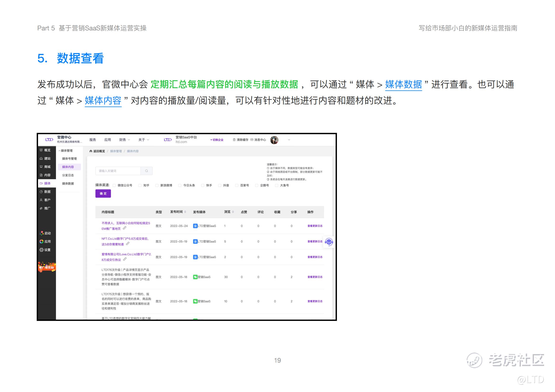
Task: Click the search magnifier icon button
Action: tap(146, 171)
